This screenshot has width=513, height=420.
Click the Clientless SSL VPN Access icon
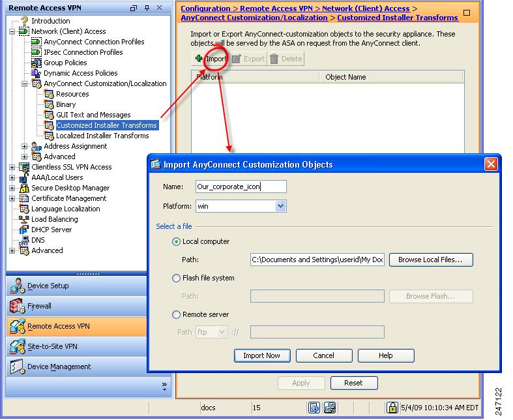[x=24, y=167]
